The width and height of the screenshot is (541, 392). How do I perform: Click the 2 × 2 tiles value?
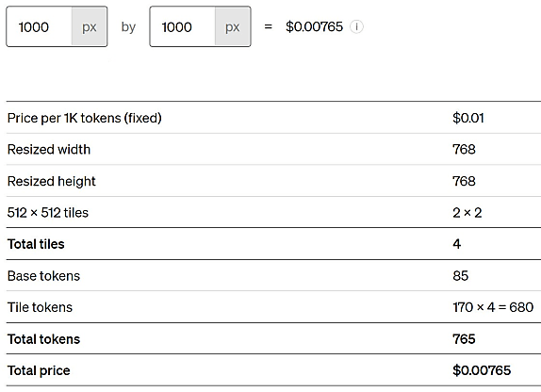467,213
